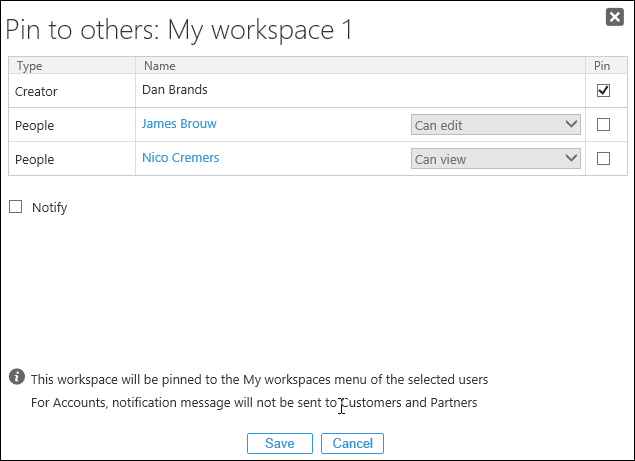Click the Cancel button

(x=352, y=443)
